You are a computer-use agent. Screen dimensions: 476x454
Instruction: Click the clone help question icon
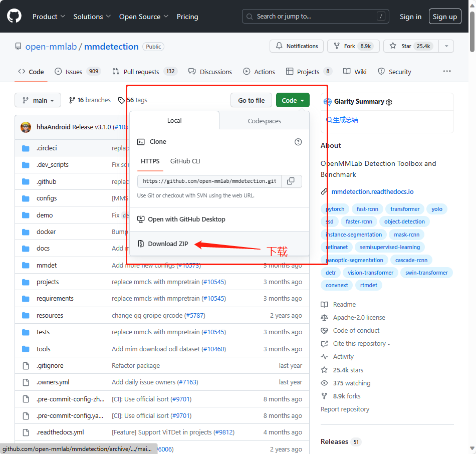click(298, 142)
